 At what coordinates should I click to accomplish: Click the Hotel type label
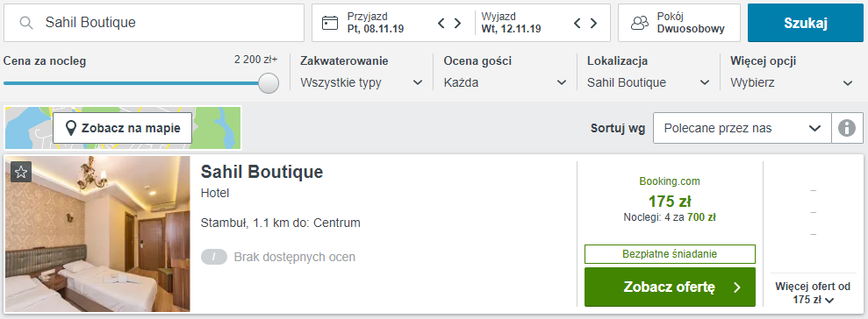click(215, 194)
